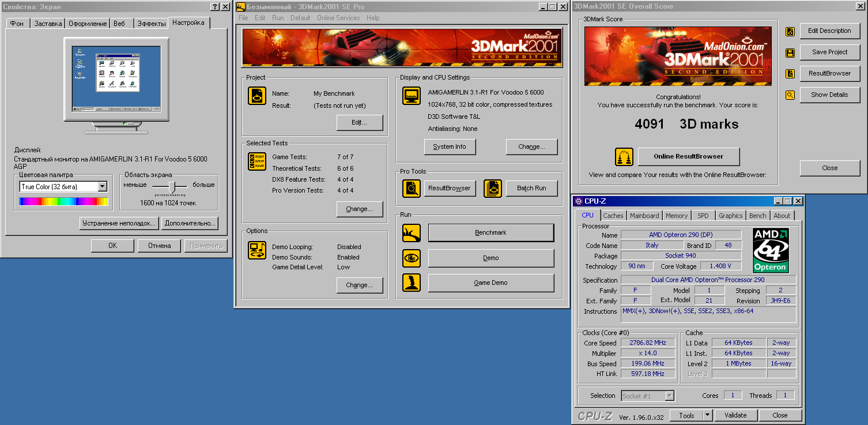Click the Edit button in the Project group
Viewport: 868px width, 425px height.
[360, 123]
